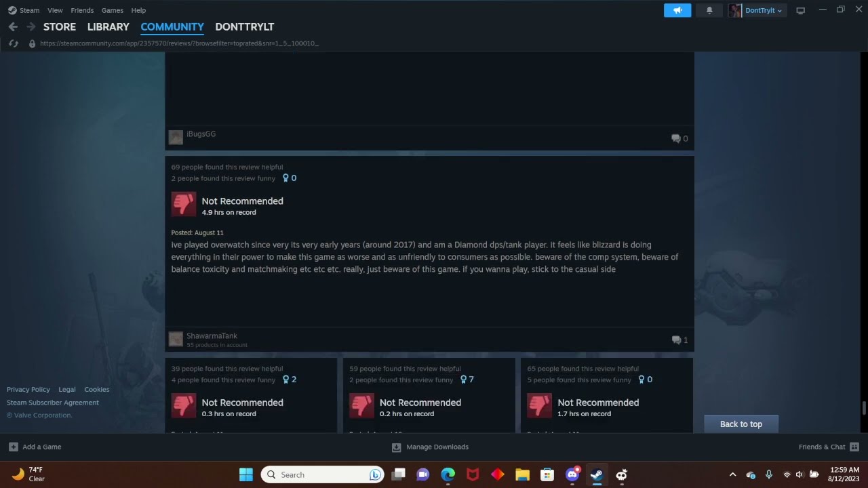Click the thumbs down icon on 0.2 hrs review

(x=361, y=405)
